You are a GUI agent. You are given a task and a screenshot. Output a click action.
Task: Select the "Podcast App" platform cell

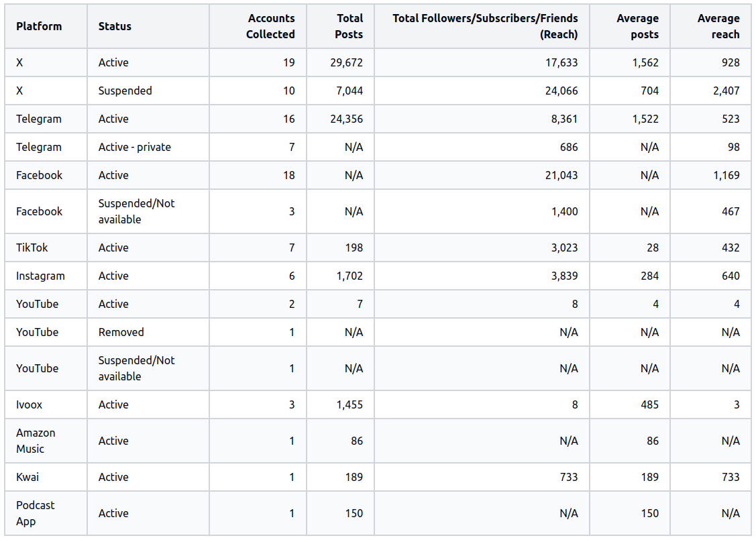[35, 513]
